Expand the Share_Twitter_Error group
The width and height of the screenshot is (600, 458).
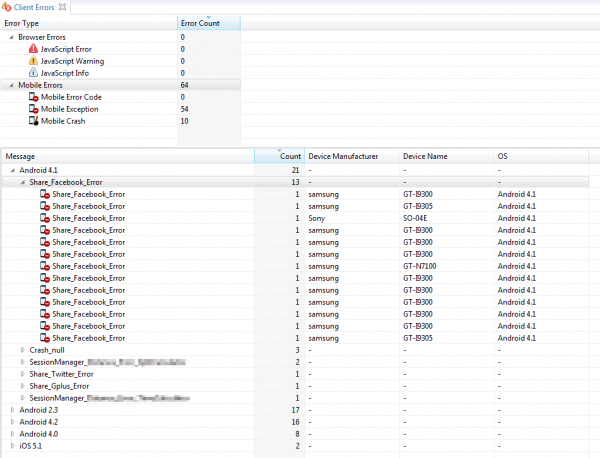[x=22, y=374]
